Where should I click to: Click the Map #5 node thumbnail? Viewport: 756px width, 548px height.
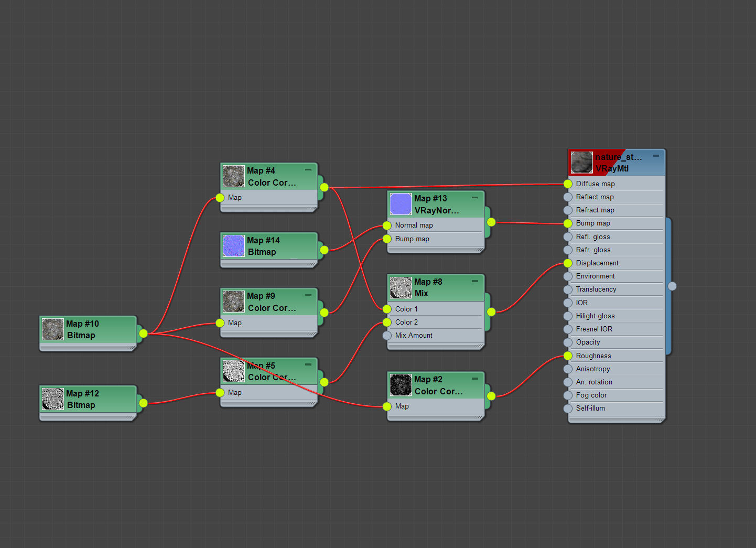(234, 371)
